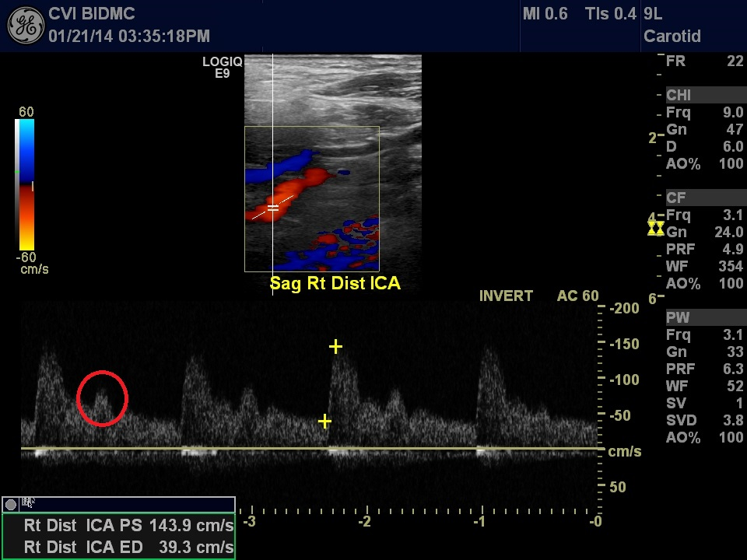Select the Carotid preset label

[x=672, y=37]
